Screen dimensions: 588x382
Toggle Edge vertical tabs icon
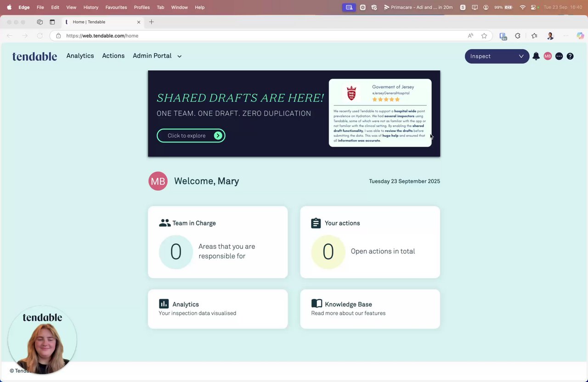pyautogui.click(x=52, y=22)
